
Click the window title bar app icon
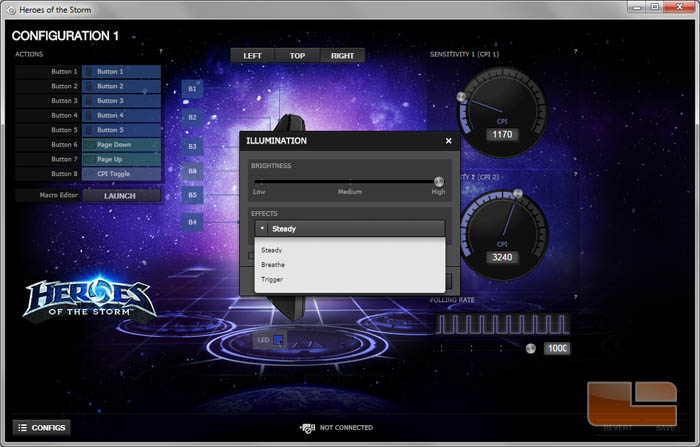click(11, 10)
